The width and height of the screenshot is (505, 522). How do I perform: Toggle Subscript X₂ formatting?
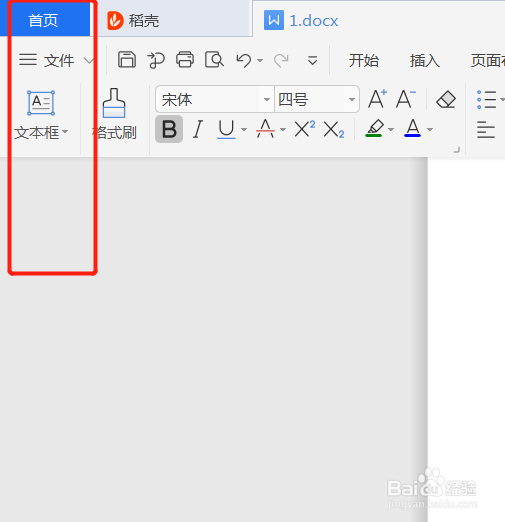[x=334, y=130]
